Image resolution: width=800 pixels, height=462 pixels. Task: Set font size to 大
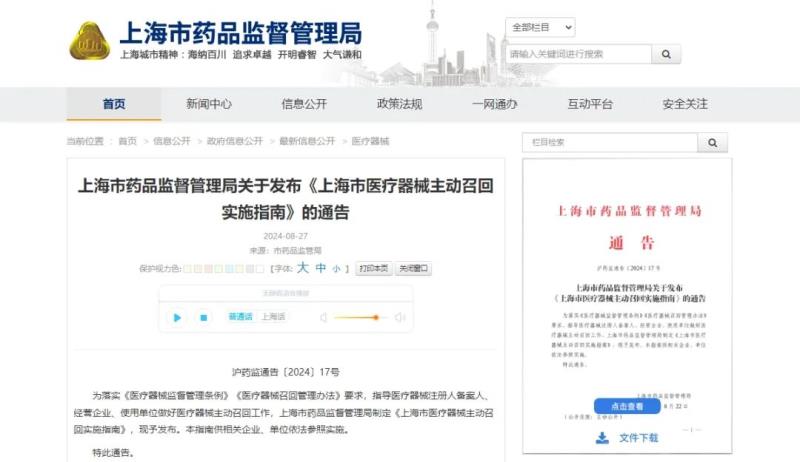pyautogui.click(x=303, y=268)
